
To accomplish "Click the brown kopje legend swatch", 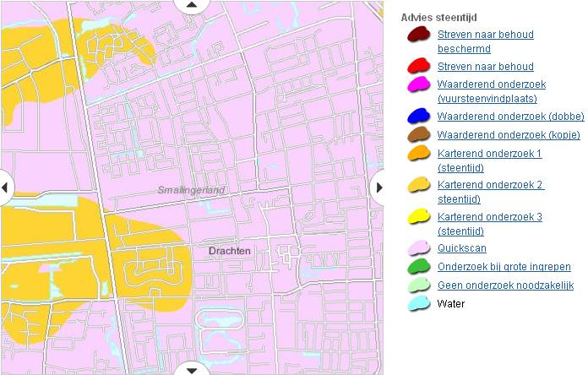I will (419, 134).
